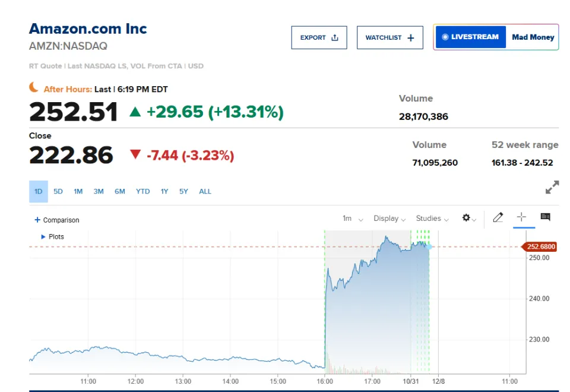Click the 252.6800 current price marker

click(540, 247)
